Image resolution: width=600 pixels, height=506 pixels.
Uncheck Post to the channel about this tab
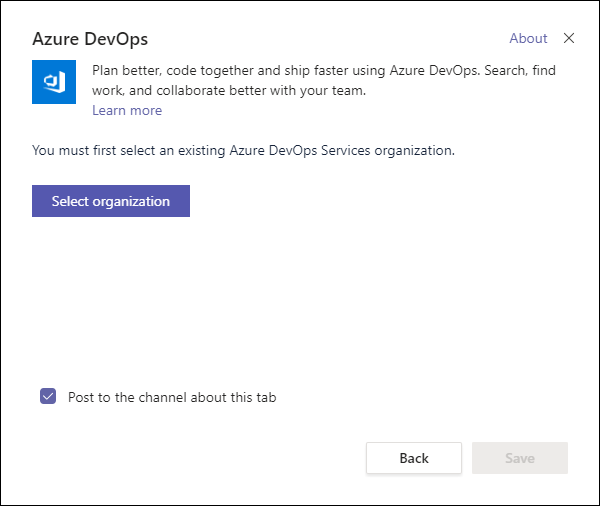click(48, 396)
